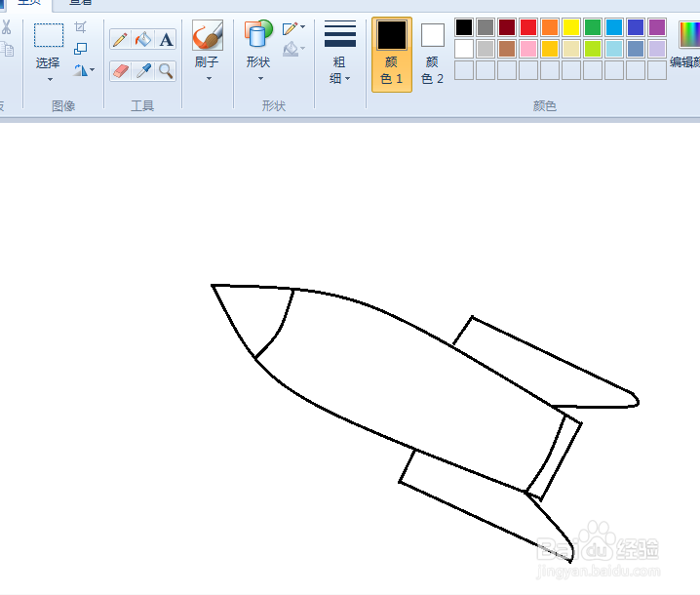Click the Crop icon

click(80, 27)
